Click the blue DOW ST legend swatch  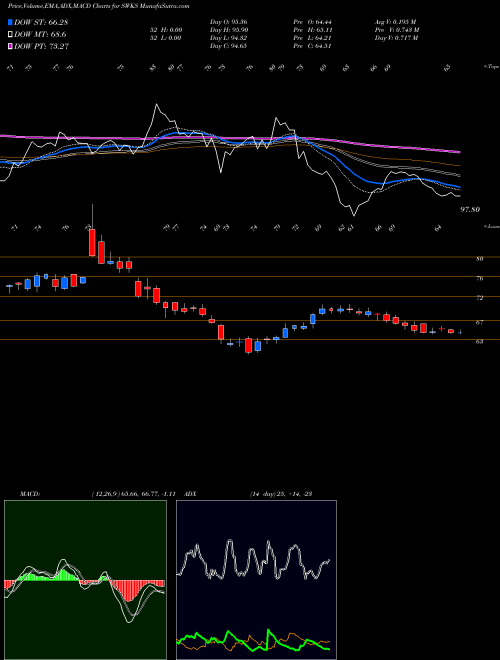10,22
